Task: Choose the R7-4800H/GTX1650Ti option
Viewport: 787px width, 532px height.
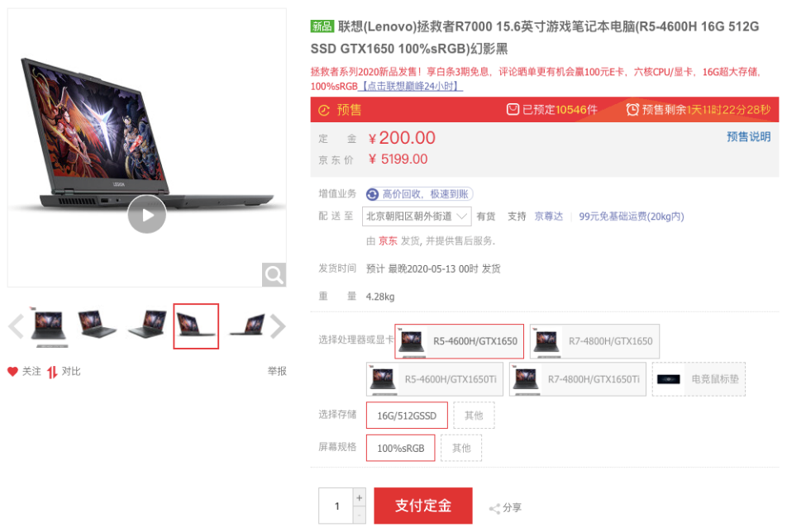Action: click(578, 379)
